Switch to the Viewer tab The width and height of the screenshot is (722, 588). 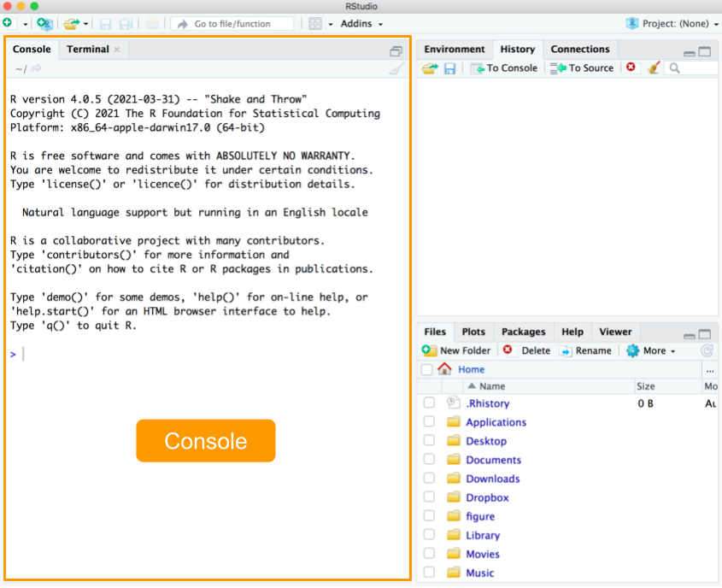point(615,332)
